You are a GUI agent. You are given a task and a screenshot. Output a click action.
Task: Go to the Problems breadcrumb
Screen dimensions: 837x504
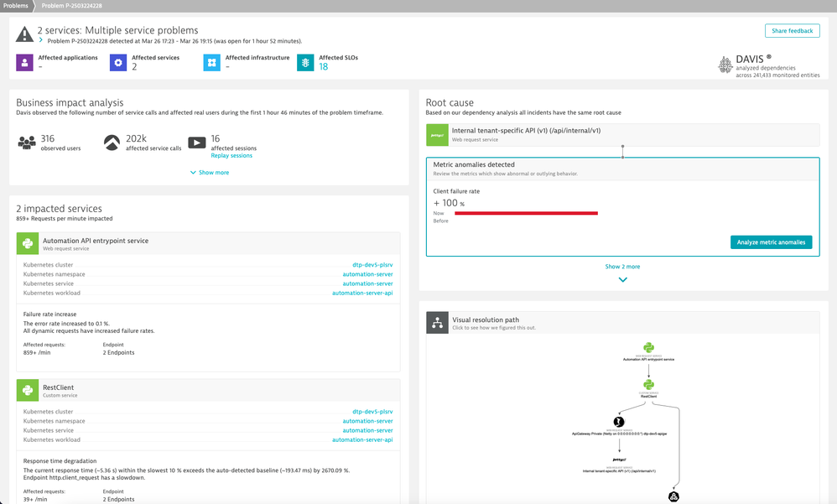16,5
